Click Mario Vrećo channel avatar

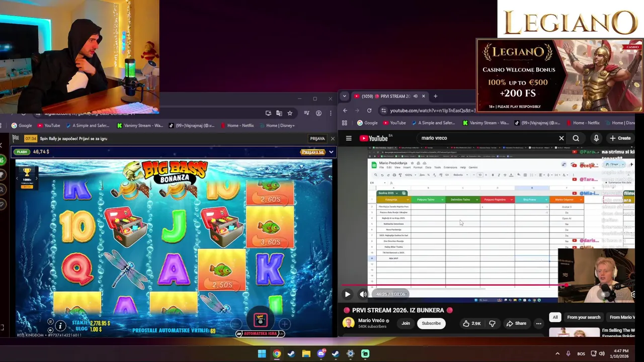tap(348, 323)
